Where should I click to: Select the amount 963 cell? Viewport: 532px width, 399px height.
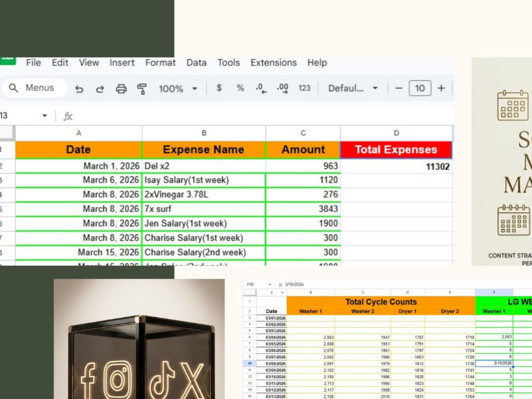pyautogui.click(x=303, y=166)
